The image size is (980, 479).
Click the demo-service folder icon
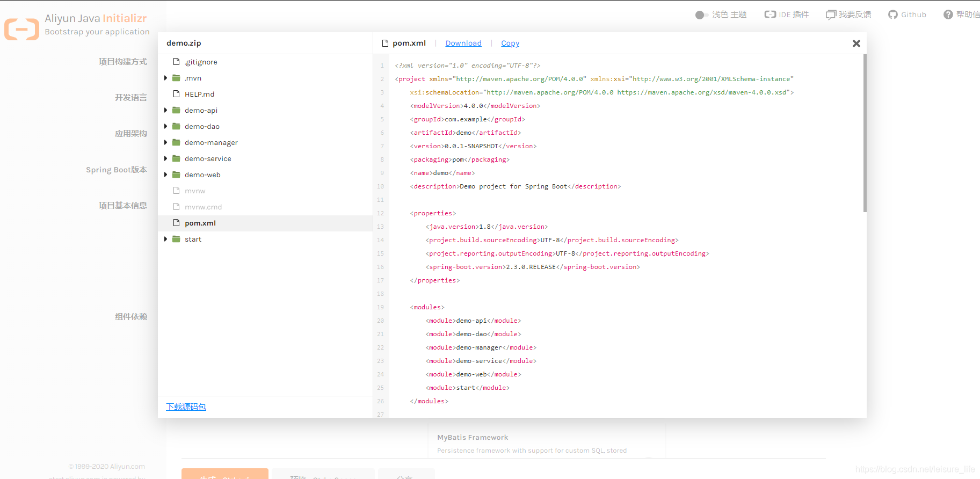(x=176, y=158)
